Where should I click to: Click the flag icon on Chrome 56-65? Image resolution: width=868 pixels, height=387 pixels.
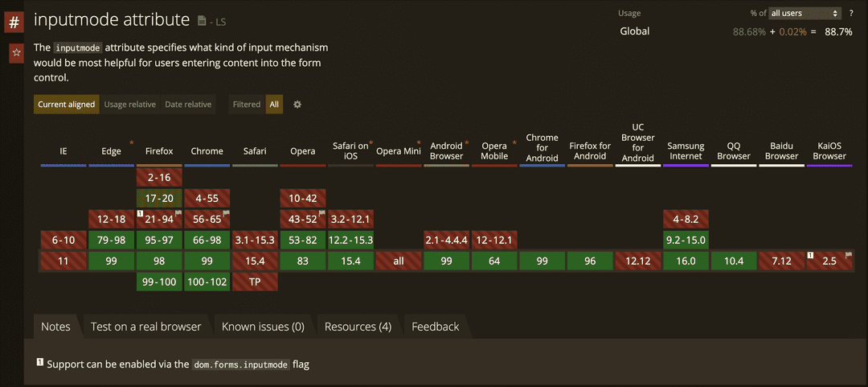[226, 213]
